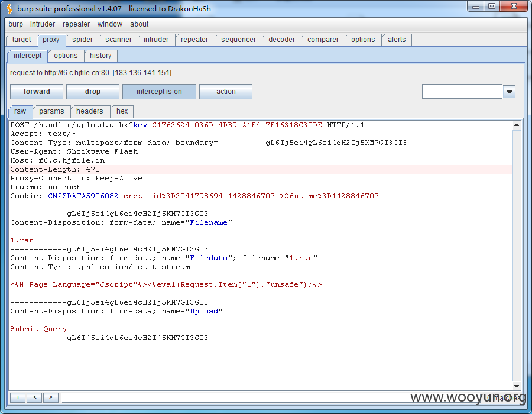Open the comparer tab
This screenshot has width=532, height=414.
coord(323,40)
